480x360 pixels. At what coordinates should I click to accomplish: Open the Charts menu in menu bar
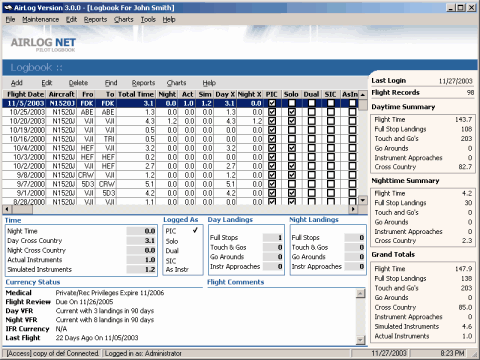[x=124, y=20]
